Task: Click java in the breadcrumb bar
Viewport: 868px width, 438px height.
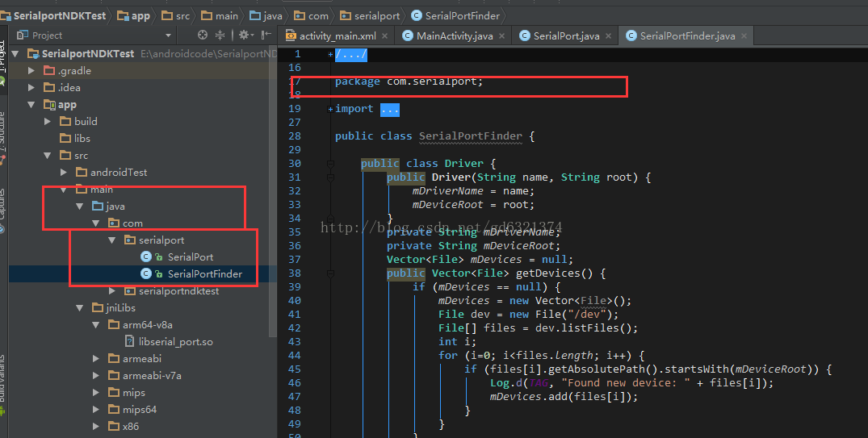Action: coord(266,15)
